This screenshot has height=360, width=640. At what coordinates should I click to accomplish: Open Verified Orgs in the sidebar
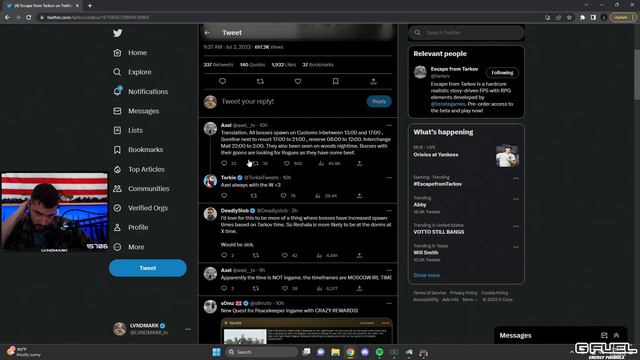[x=140, y=208]
